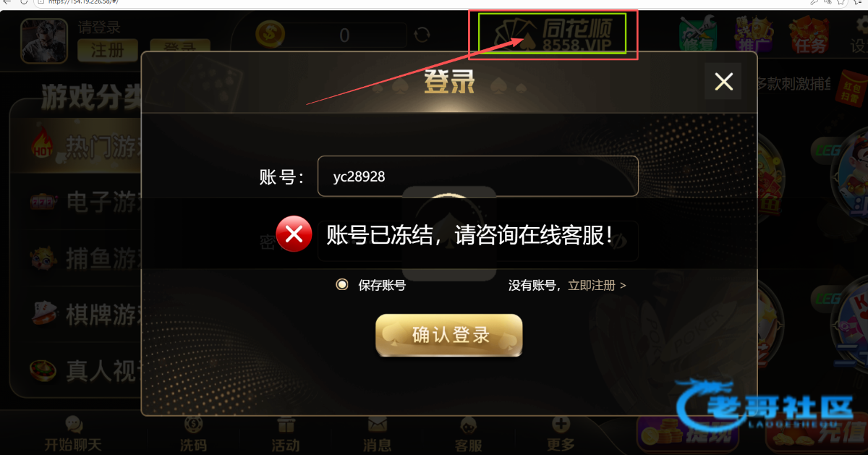This screenshot has height=455, width=868.
Task: Toggle the 保存账号 radio option
Action: pyautogui.click(x=342, y=285)
